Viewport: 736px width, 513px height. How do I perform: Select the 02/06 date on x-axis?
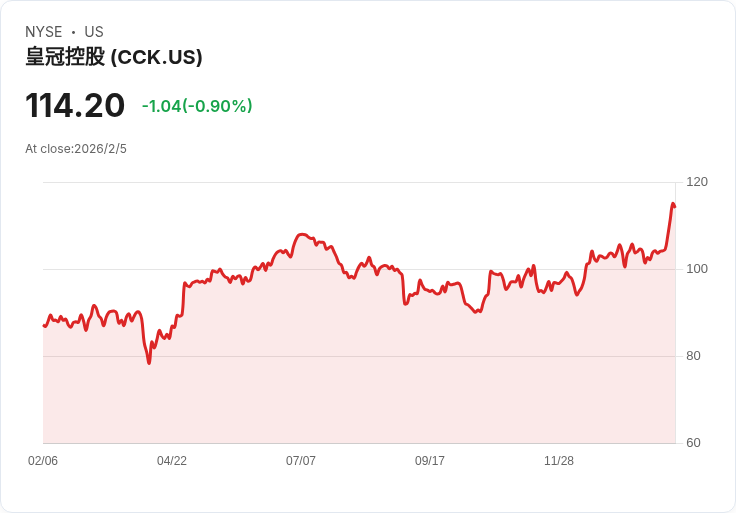43,461
